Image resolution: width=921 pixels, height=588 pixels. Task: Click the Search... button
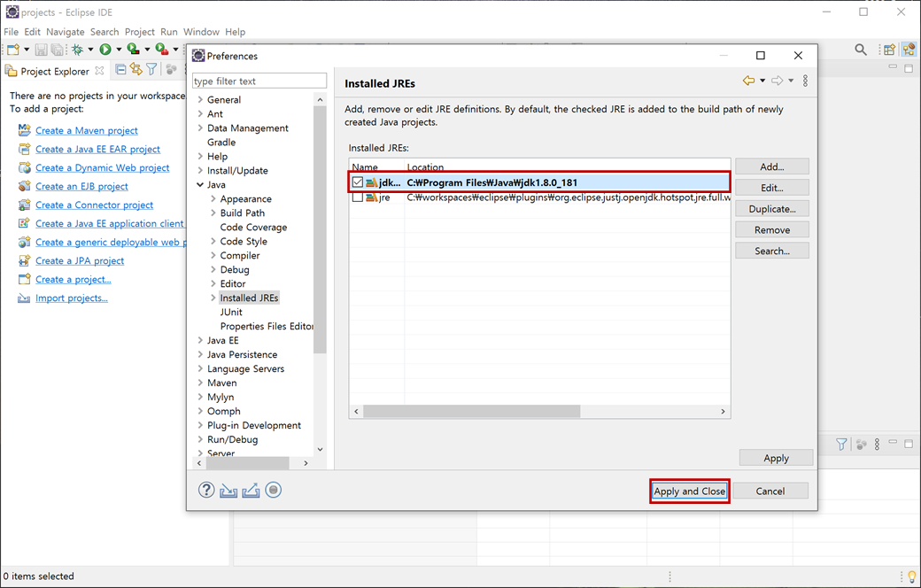coord(772,251)
